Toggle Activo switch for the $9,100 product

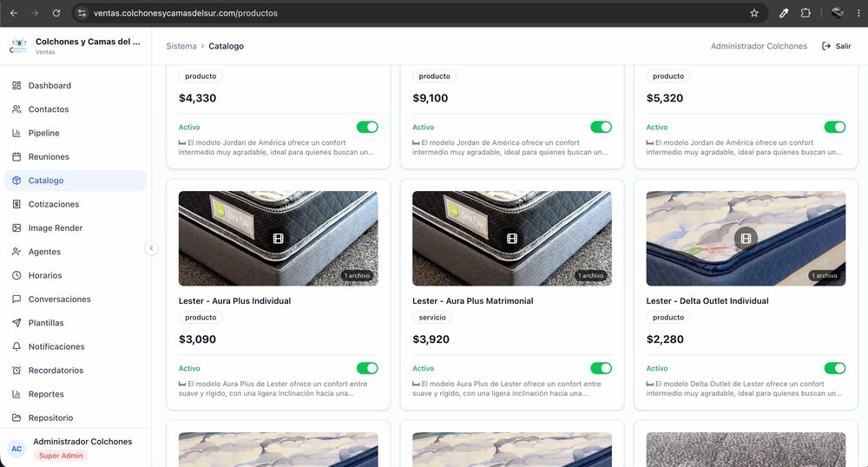pos(602,128)
